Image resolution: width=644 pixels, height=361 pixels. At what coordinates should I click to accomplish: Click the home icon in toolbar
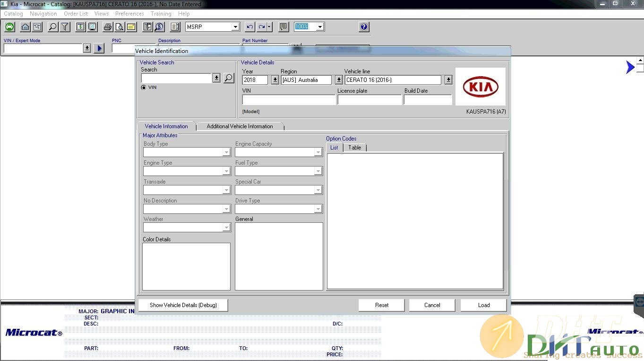point(25,27)
